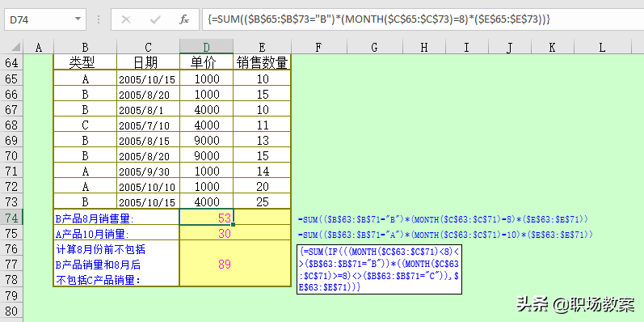Click result cell showing 53
This screenshot has width=644, height=322.
click(207, 218)
